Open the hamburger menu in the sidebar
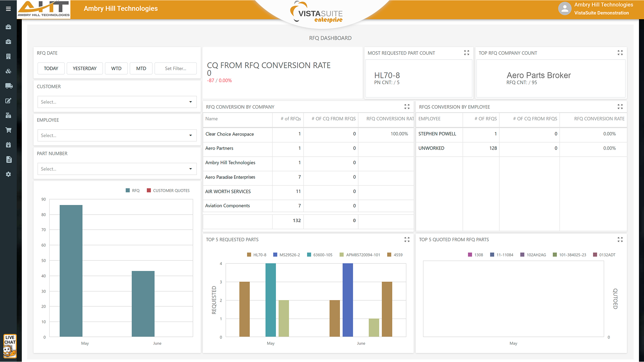The image size is (644, 362). pos(8,9)
